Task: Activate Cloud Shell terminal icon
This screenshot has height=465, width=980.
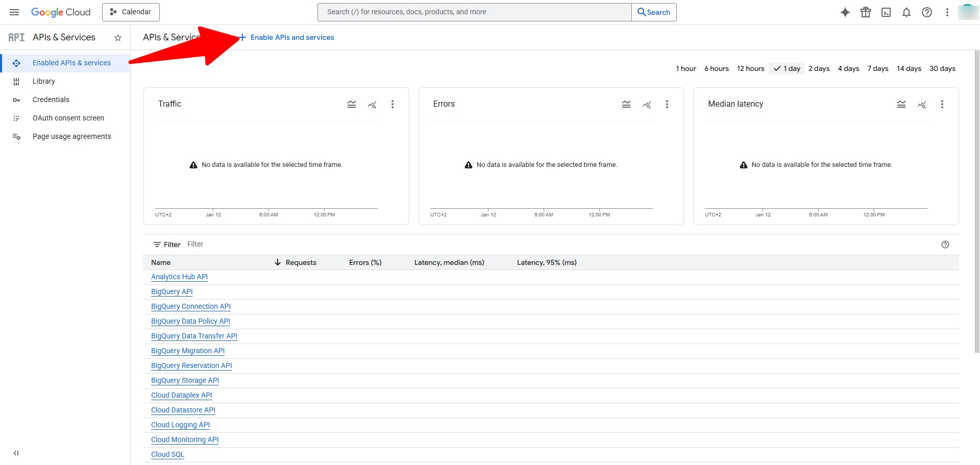Action: pyautogui.click(x=886, y=12)
